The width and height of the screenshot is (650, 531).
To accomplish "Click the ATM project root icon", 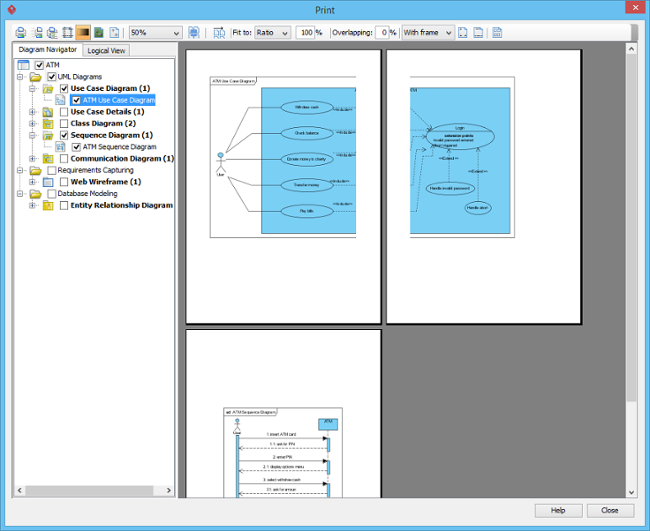I will click(23, 65).
